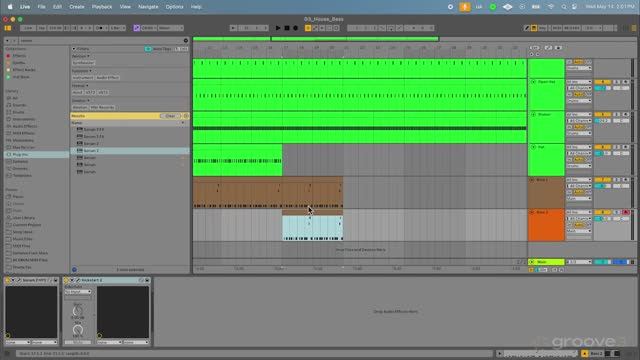Click the Name column header
The height and width of the screenshot is (360, 640).
(x=77, y=123)
